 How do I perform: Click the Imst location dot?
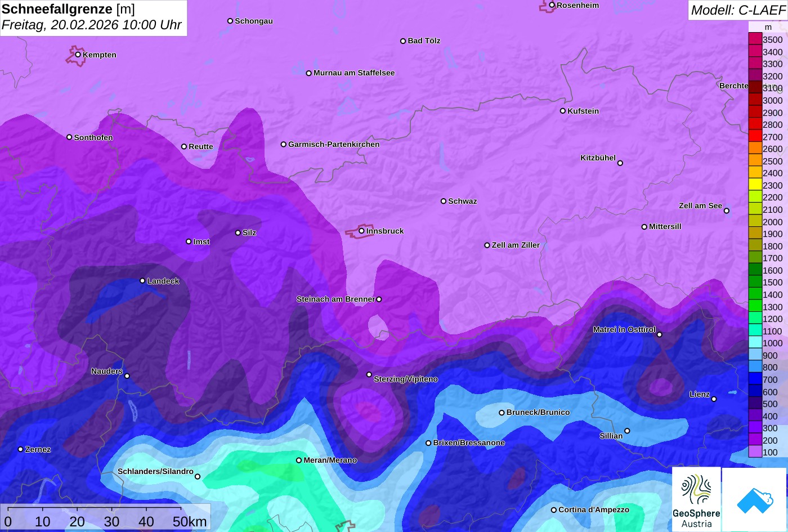(x=189, y=242)
